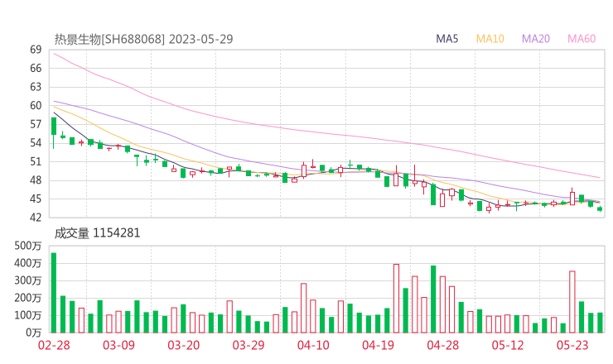Viewport: 613px width, 364px height.
Task: Click the 04-19 date axis label
Action: pyautogui.click(x=378, y=345)
